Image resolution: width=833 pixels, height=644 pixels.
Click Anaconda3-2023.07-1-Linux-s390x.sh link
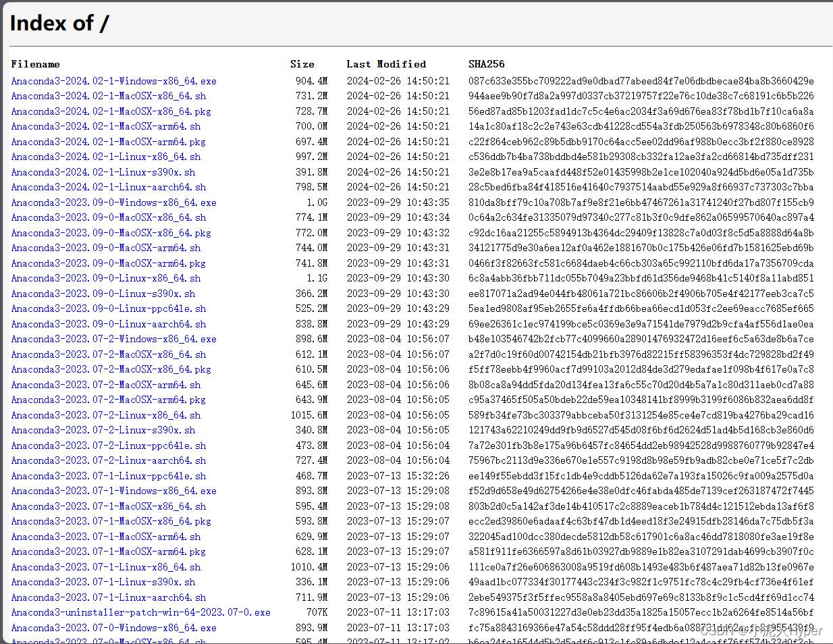[x=103, y=582]
